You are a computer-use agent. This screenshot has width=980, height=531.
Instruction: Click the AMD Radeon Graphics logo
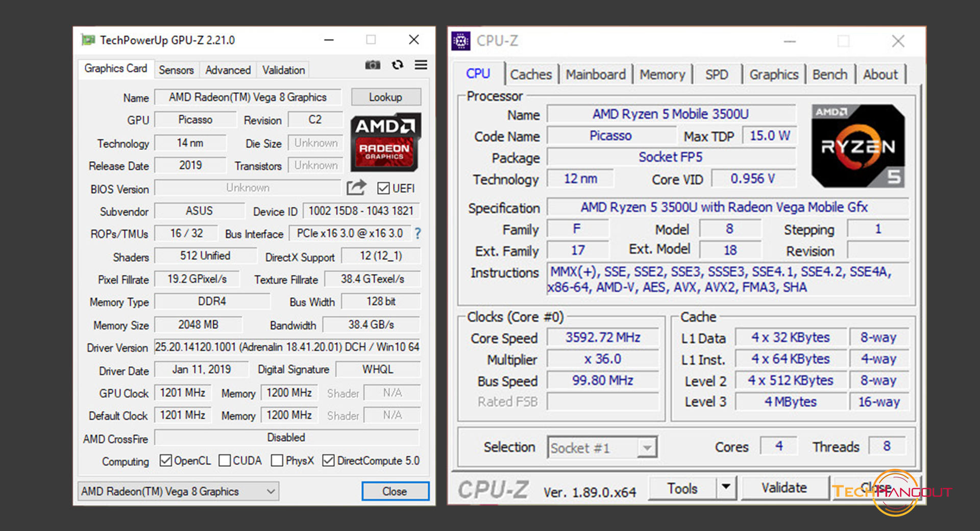[385, 142]
